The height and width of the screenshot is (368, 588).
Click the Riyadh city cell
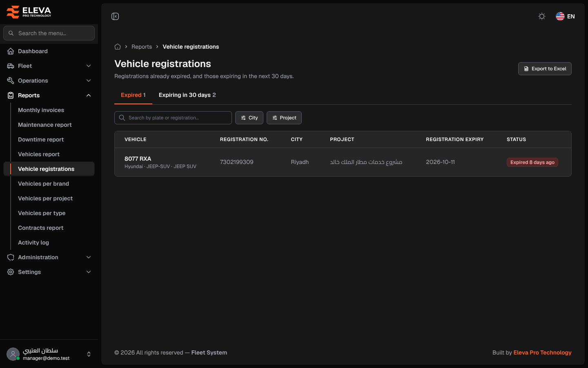click(300, 162)
